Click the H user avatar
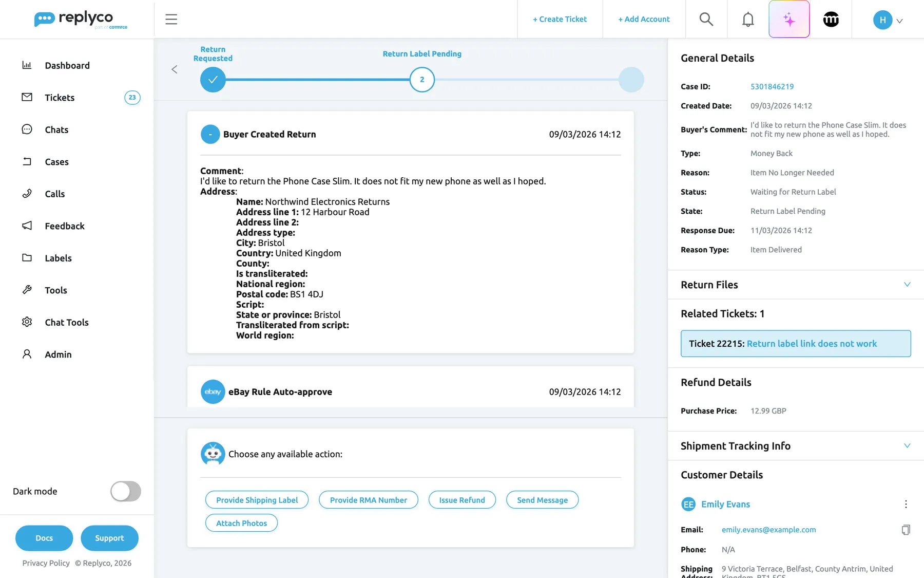The width and height of the screenshot is (924, 578). click(x=882, y=20)
